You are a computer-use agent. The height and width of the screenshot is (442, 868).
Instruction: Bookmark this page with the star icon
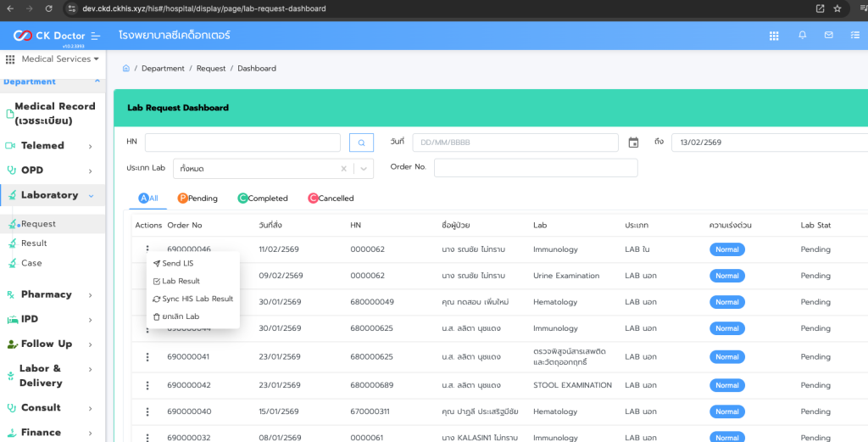click(837, 8)
